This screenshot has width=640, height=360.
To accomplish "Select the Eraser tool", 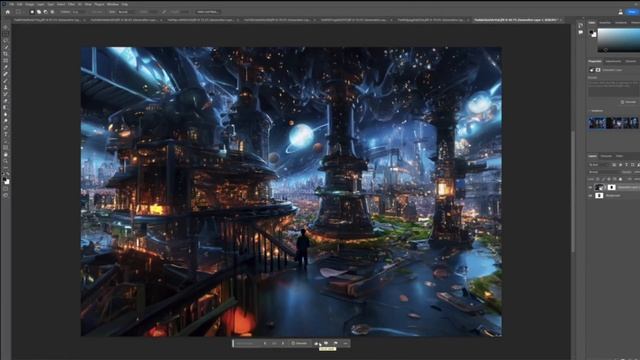I will point(6,101).
